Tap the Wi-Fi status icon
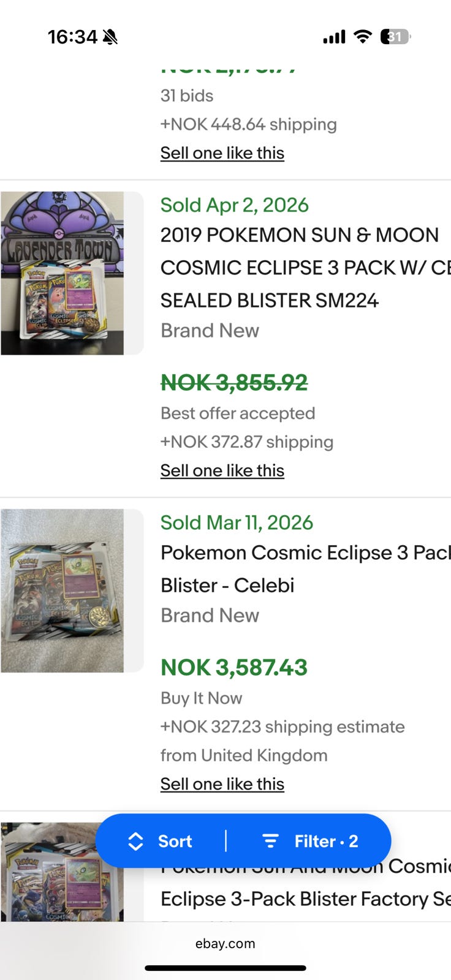 [363, 37]
